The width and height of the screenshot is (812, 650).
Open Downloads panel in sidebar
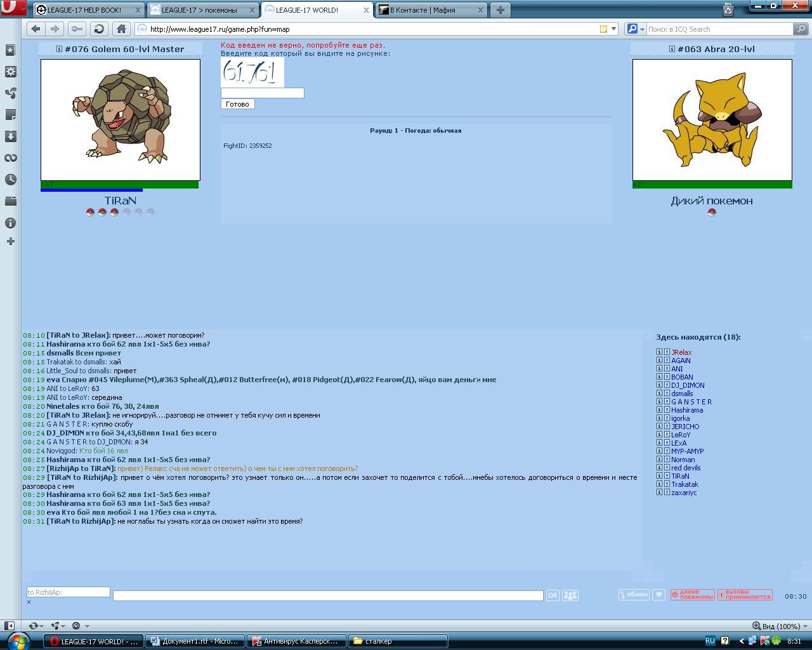[10, 136]
